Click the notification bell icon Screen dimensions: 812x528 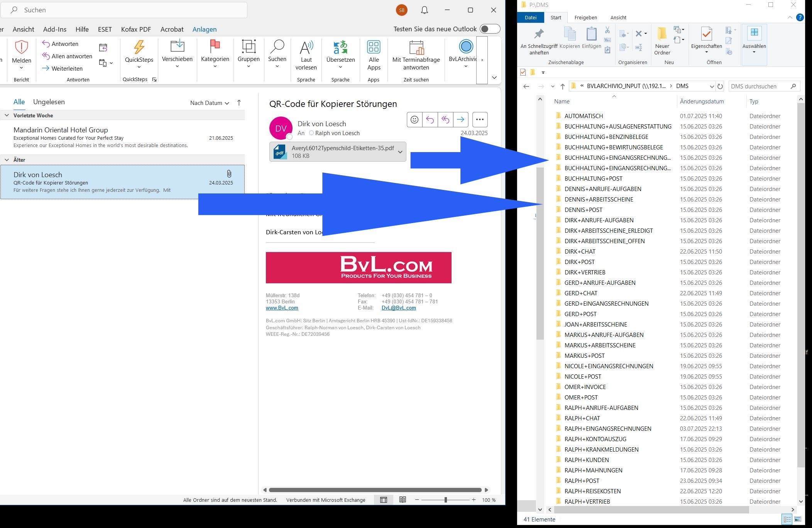click(x=425, y=10)
